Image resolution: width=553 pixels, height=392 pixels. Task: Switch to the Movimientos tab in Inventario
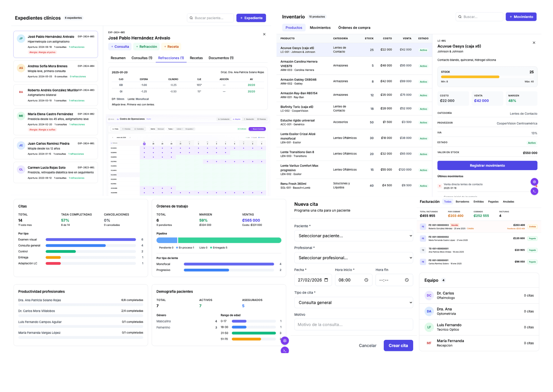[320, 28]
